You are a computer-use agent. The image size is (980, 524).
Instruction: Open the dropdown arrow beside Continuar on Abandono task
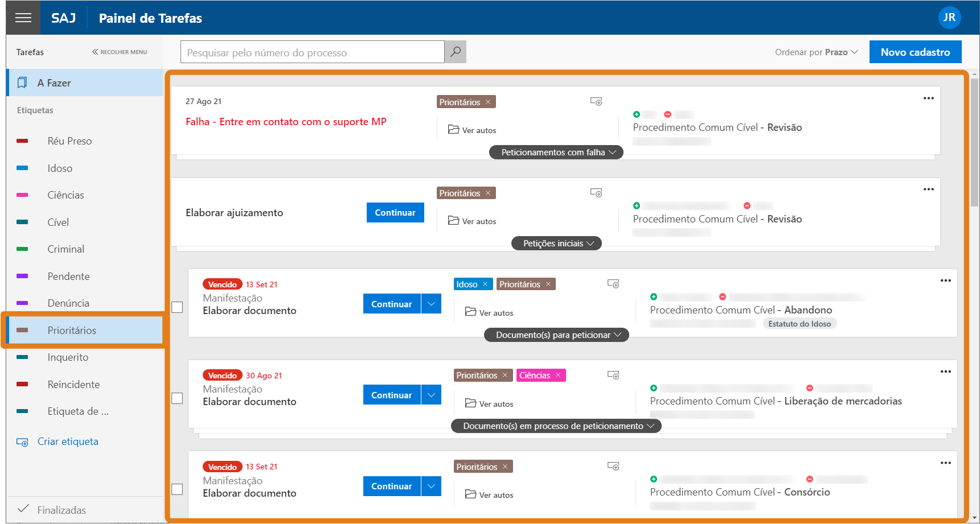431,303
